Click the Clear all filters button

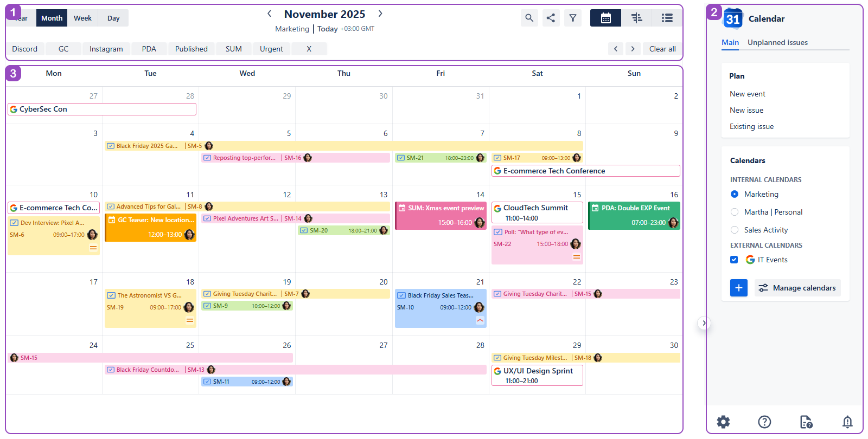click(x=662, y=49)
